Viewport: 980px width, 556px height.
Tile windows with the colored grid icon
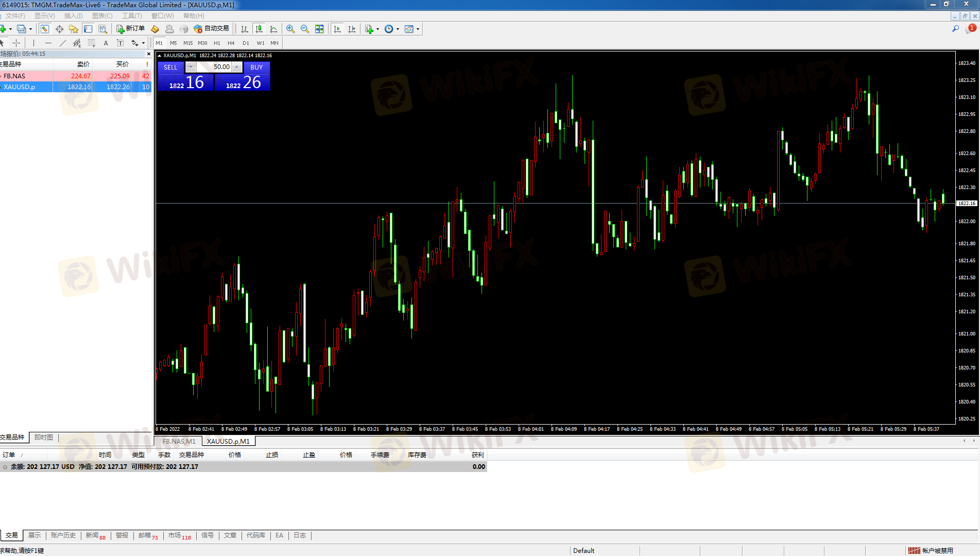[x=319, y=29]
